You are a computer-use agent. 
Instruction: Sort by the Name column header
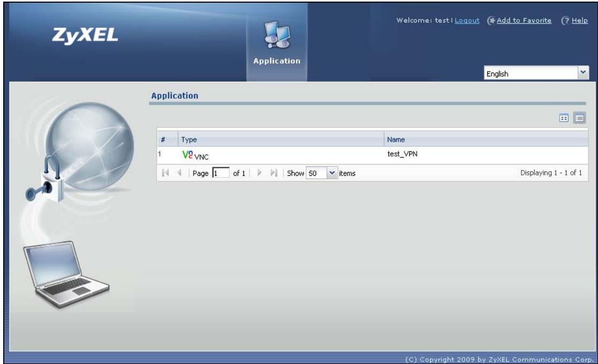click(486, 140)
